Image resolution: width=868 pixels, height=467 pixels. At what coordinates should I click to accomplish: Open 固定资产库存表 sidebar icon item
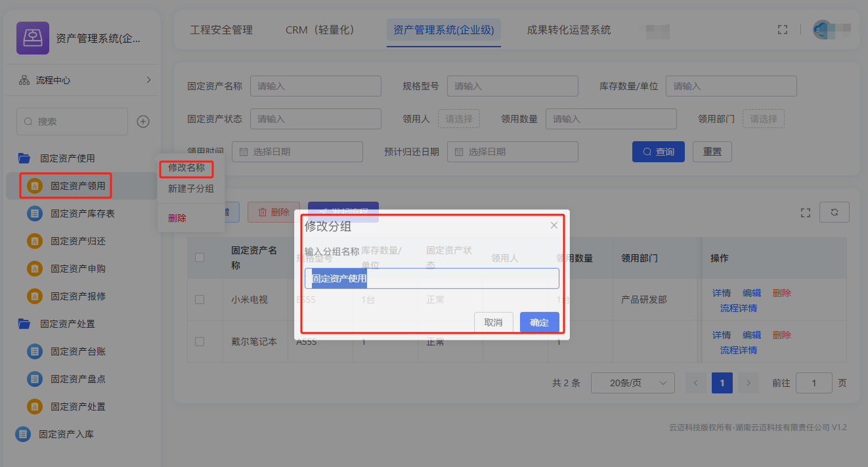[34, 213]
